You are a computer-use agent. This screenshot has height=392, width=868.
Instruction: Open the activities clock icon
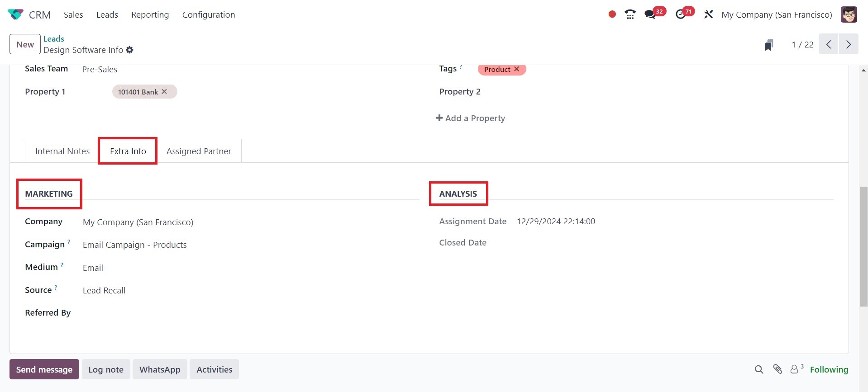tap(681, 14)
